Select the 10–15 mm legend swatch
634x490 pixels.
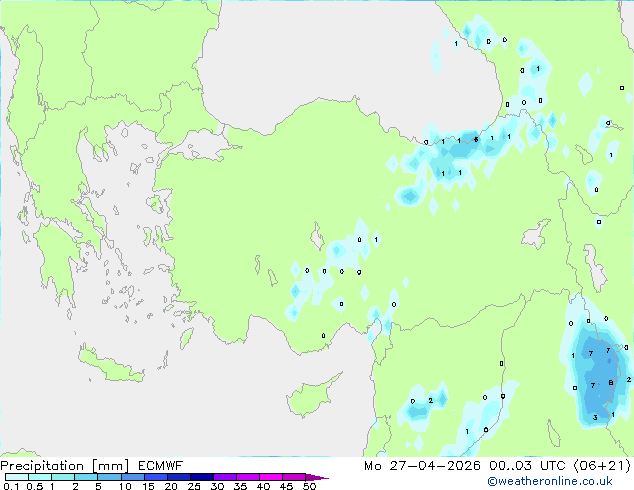click(132, 477)
